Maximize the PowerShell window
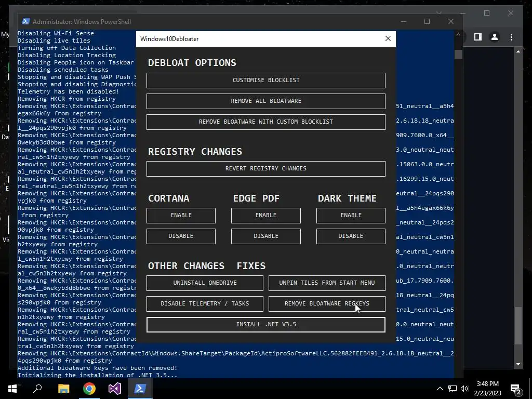This screenshot has height=399, width=532. tap(427, 21)
